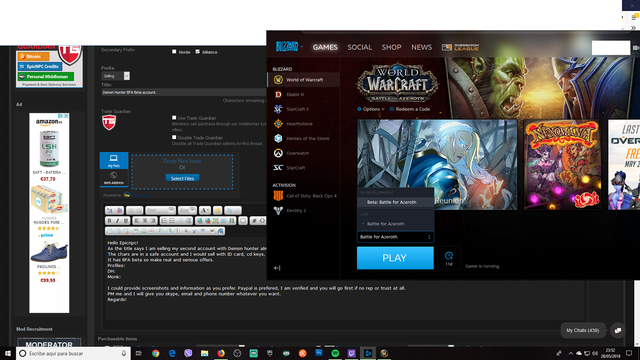Open the Nexomania promo thumbnail
Screen dimensions: 640x360
tap(562, 164)
